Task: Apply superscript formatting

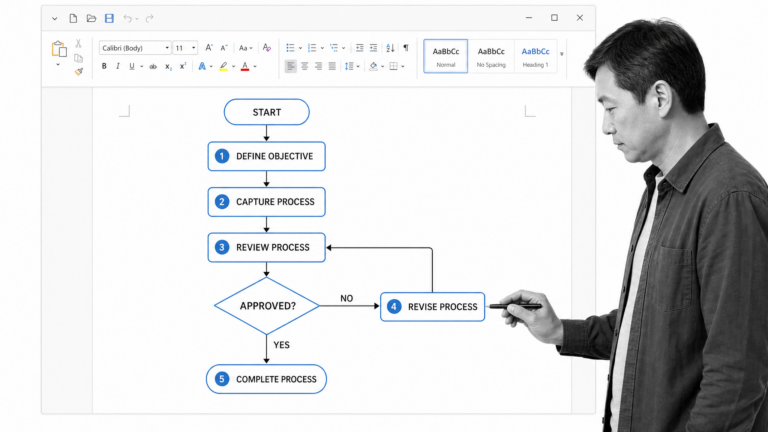Action: 183,66
